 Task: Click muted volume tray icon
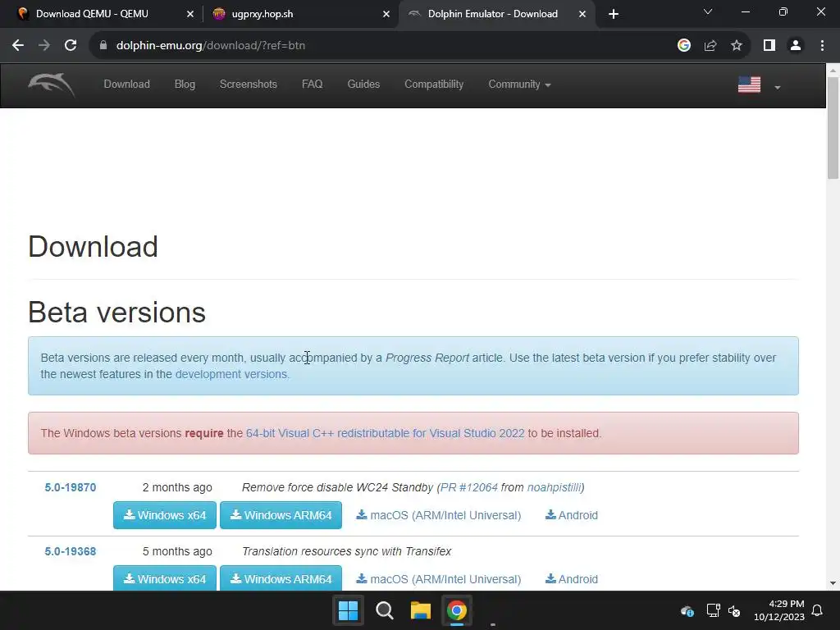tap(734, 610)
